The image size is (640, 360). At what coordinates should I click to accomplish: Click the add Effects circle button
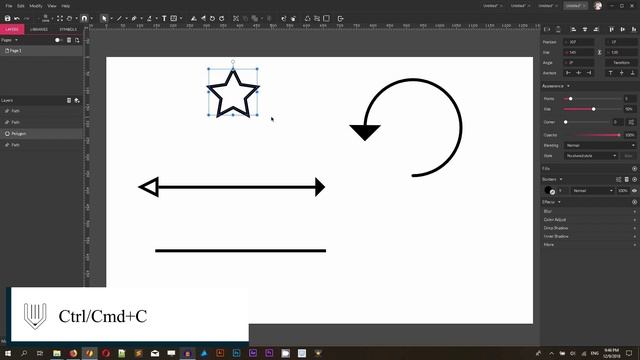(634, 202)
